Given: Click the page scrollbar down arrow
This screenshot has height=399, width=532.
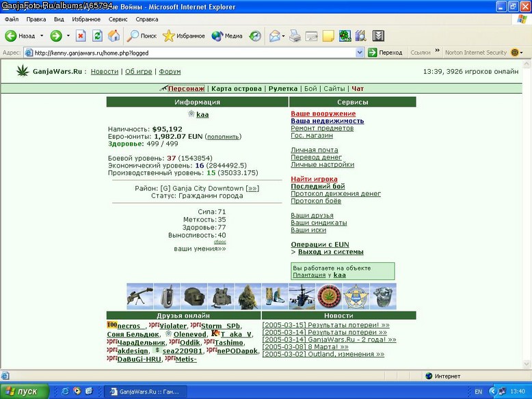Looking at the screenshot, I should [527, 364].
